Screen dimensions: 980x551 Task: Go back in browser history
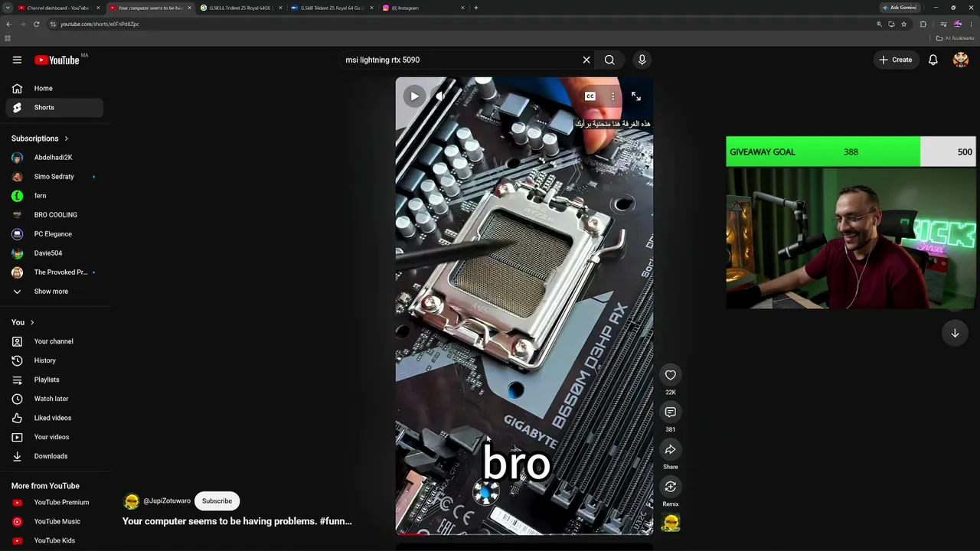pos(8,24)
